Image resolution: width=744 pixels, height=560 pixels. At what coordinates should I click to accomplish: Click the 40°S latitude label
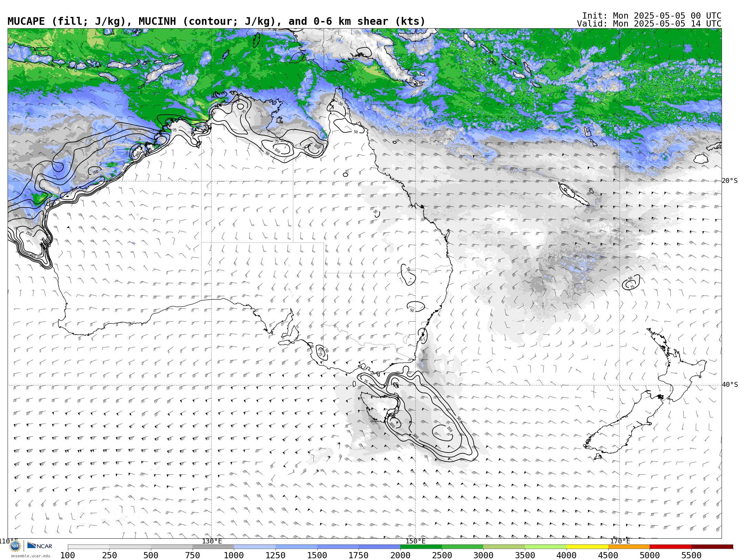pyautogui.click(x=730, y=385)
